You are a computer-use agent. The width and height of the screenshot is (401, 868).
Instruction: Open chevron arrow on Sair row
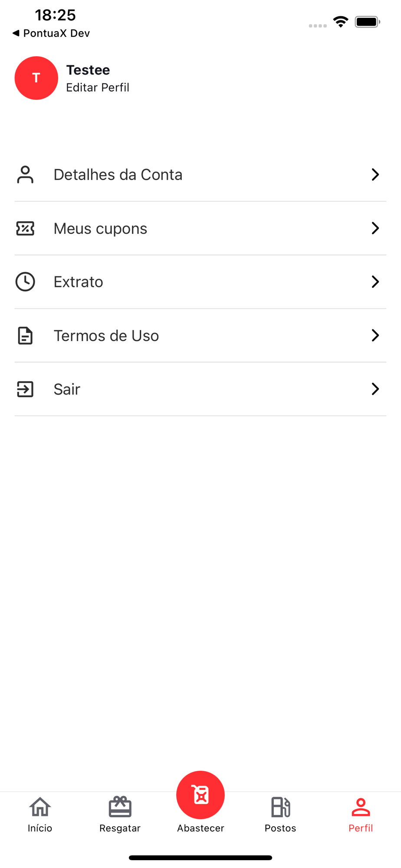click(375, 389)
